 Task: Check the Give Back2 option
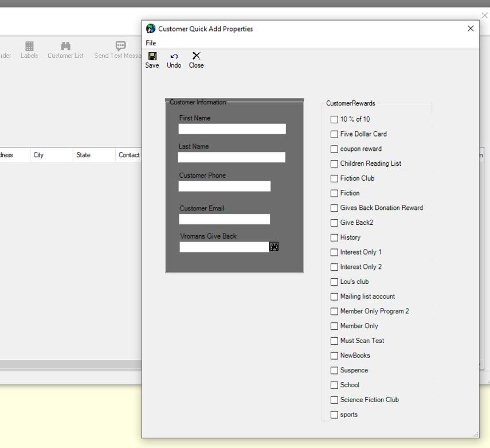point(334,223)
